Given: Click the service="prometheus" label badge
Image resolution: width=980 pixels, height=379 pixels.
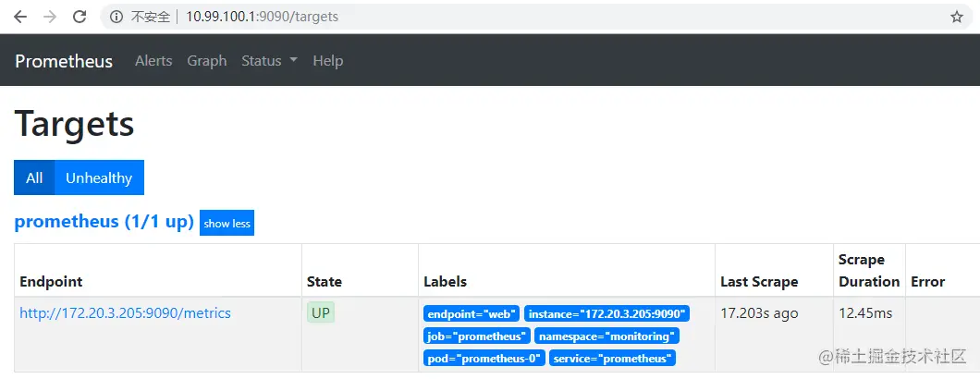Looking at the screenshot, I should click(612, 359).
